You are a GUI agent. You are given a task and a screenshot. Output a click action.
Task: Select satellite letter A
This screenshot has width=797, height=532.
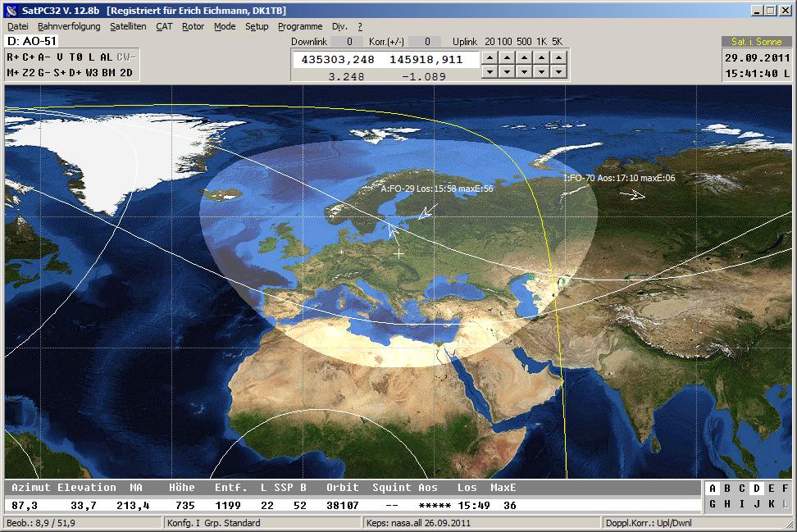[713, 489]
